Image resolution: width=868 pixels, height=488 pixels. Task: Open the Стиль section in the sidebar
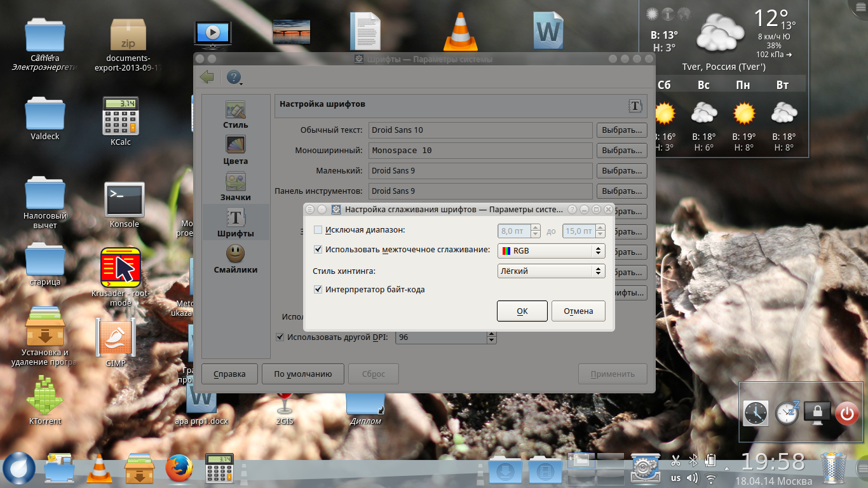pyautogui.click(x=236, y=114)
